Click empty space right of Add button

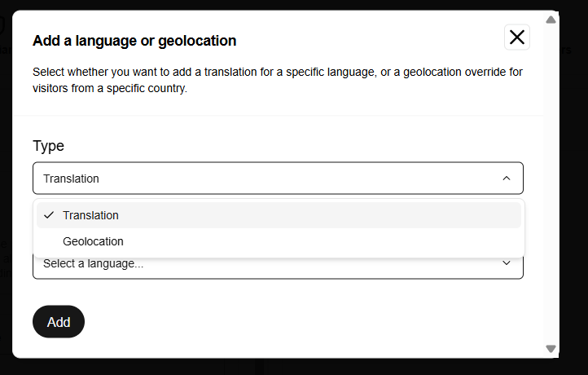click(300, 322)
